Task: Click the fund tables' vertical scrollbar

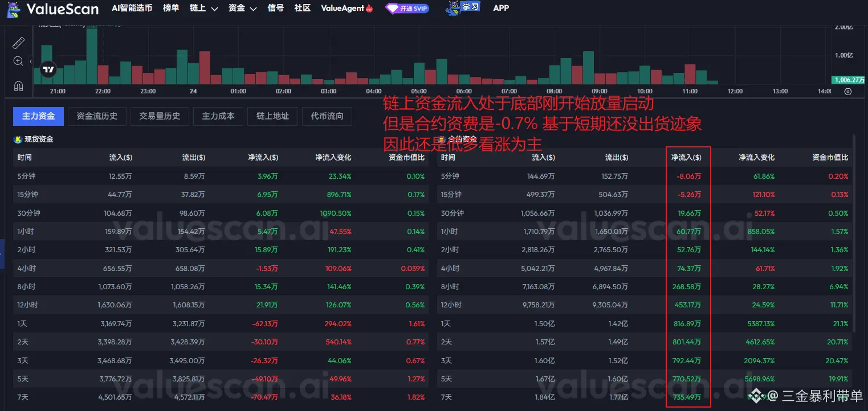Action: 854,233
